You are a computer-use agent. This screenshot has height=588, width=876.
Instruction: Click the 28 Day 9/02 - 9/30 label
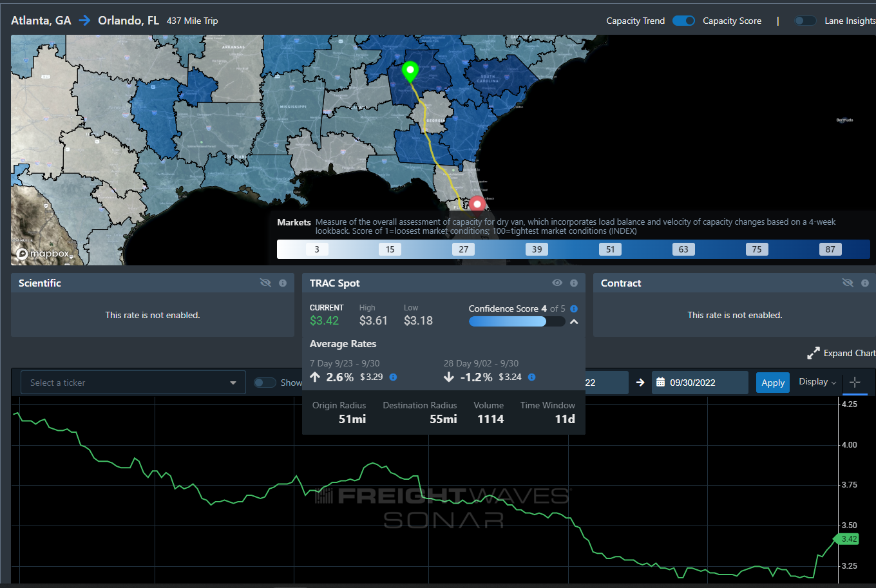point(481,363)
